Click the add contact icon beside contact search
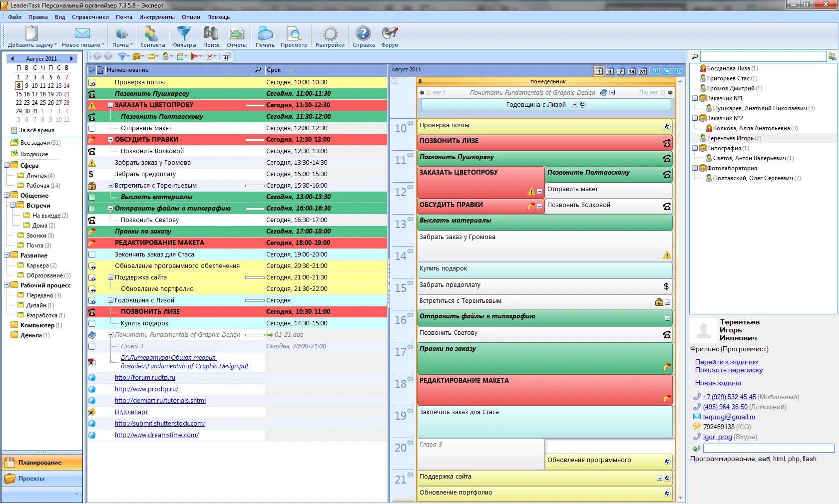839x504 pixels. pos(832,56)
